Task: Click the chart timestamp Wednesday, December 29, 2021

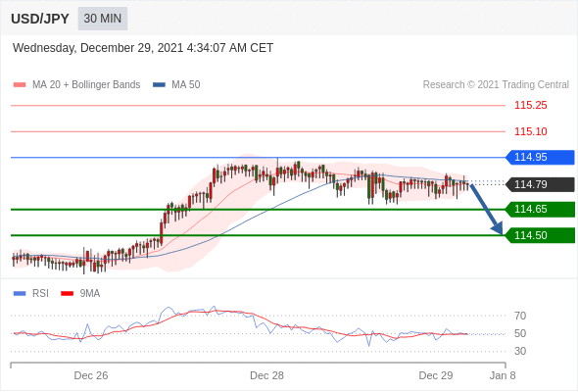Action: [143, 48]
